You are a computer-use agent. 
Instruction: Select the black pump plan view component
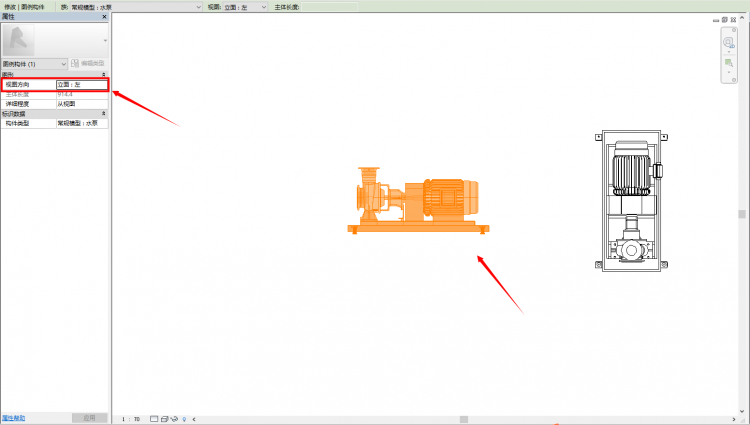[x=631, y=201]
